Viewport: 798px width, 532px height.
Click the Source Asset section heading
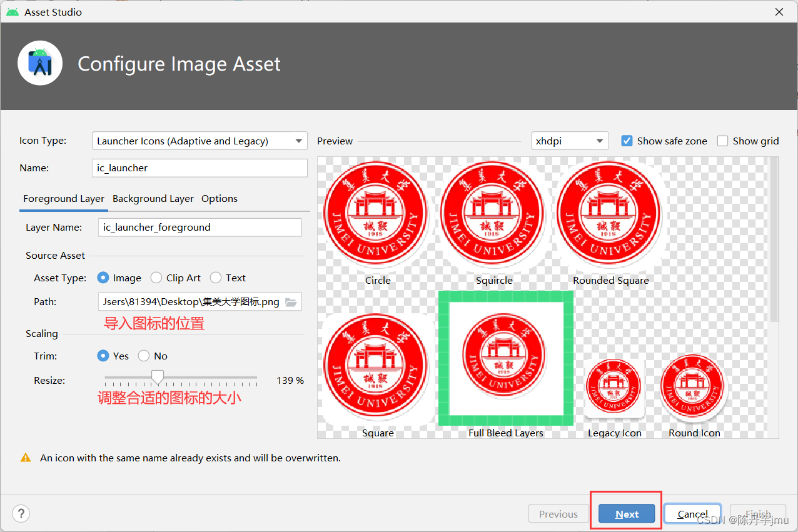pyautogui.click(x=55, y=255)
